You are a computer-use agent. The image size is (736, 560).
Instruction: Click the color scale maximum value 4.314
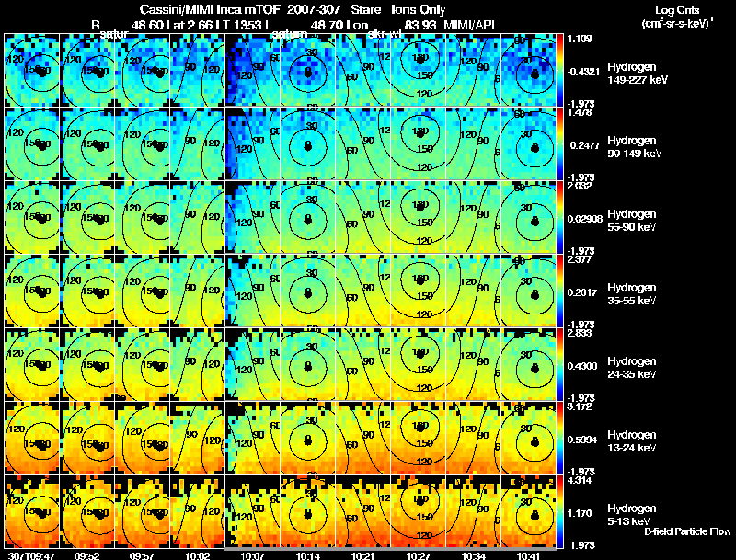tap(580, 481)
